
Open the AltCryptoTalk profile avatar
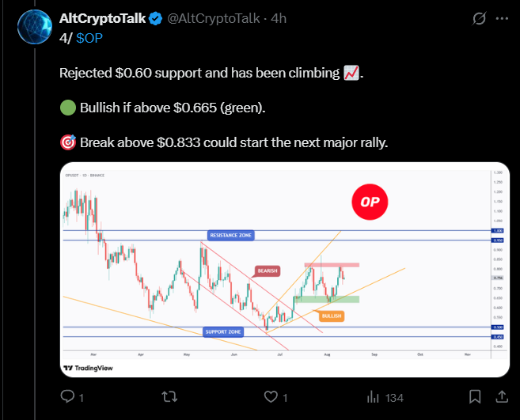coord(35,27)
